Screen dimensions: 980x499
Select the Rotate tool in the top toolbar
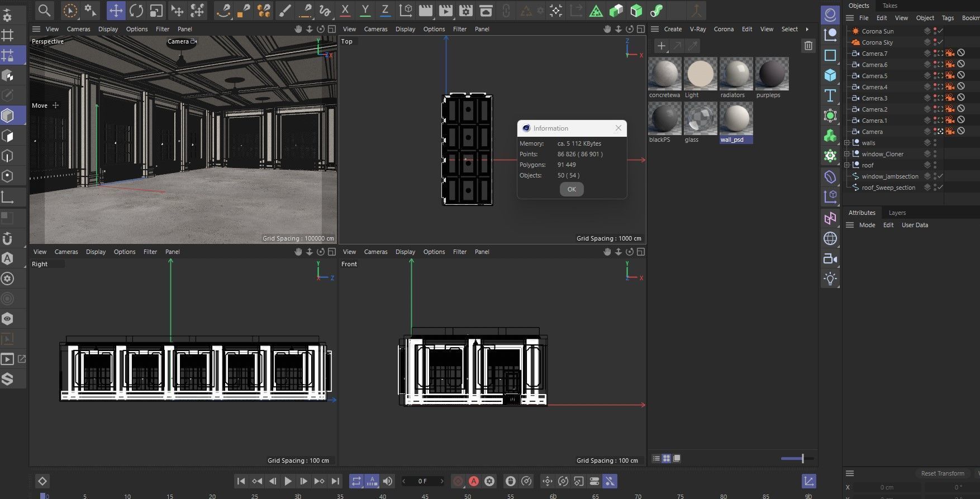coord(136,10)
